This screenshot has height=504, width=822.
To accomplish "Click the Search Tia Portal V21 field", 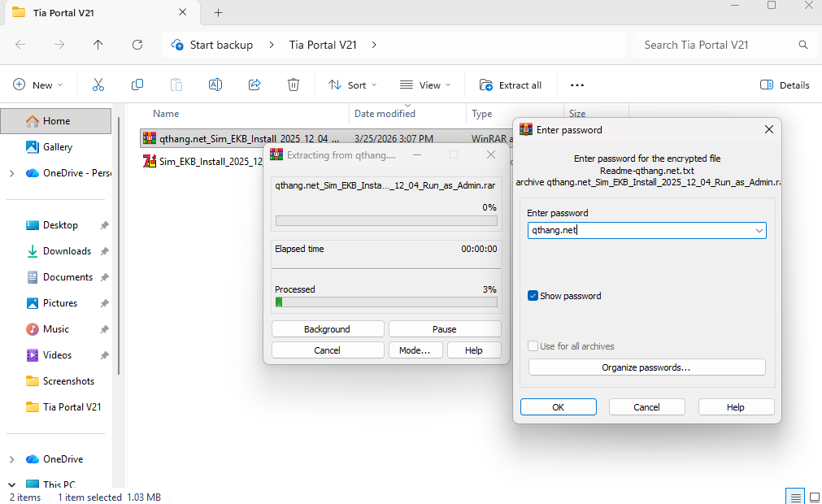I will coord(715,45).
